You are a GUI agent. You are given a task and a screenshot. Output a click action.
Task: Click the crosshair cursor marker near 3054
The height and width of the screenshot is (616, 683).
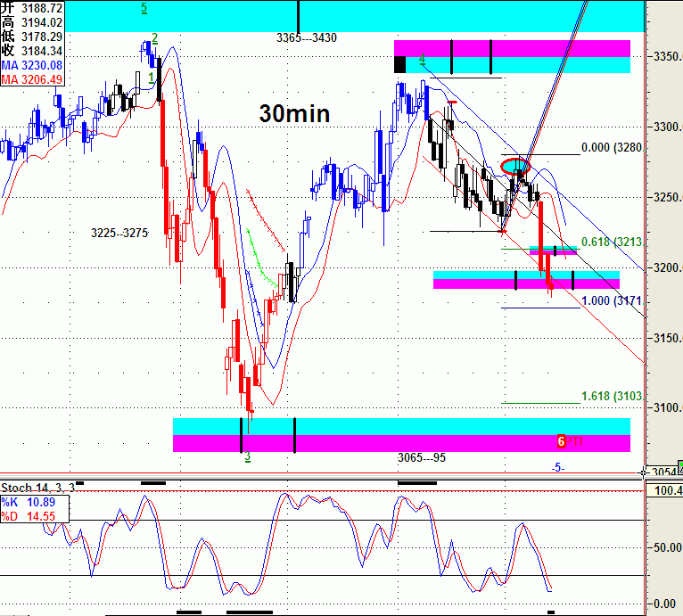coord(644,471)
